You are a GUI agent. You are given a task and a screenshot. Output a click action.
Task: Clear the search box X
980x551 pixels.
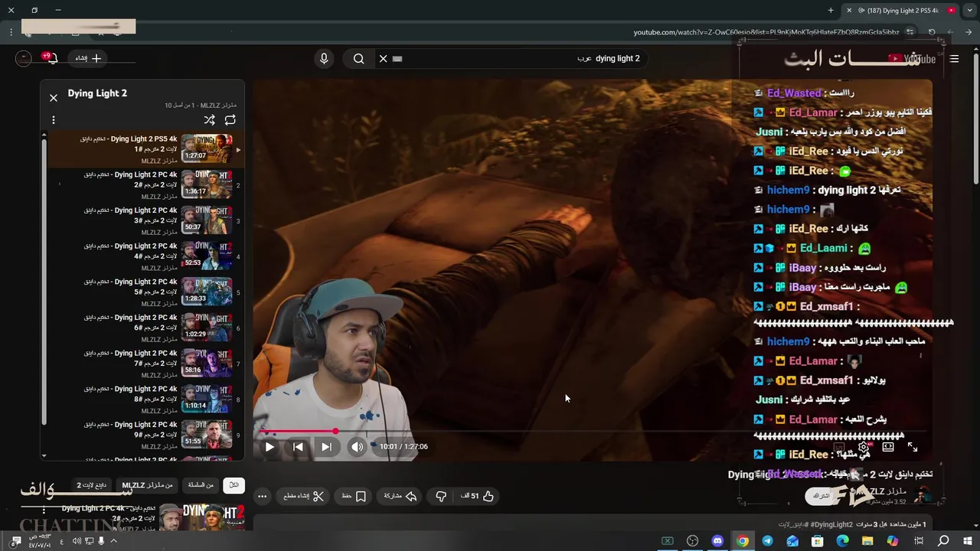(384, 58)
